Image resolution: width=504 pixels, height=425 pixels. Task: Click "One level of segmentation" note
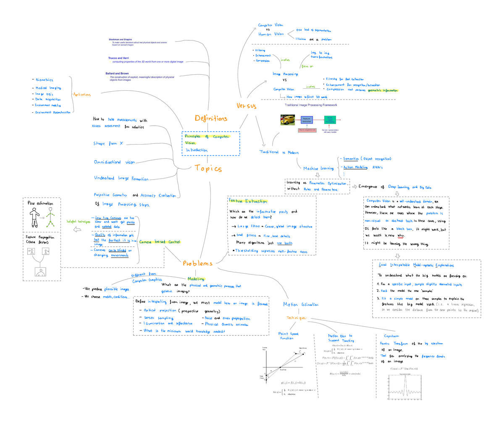313,30
